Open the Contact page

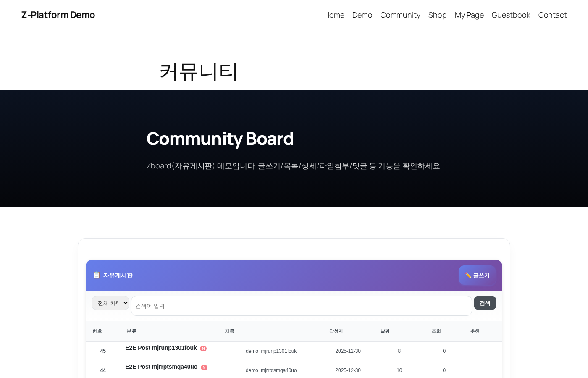click(552, 15)
